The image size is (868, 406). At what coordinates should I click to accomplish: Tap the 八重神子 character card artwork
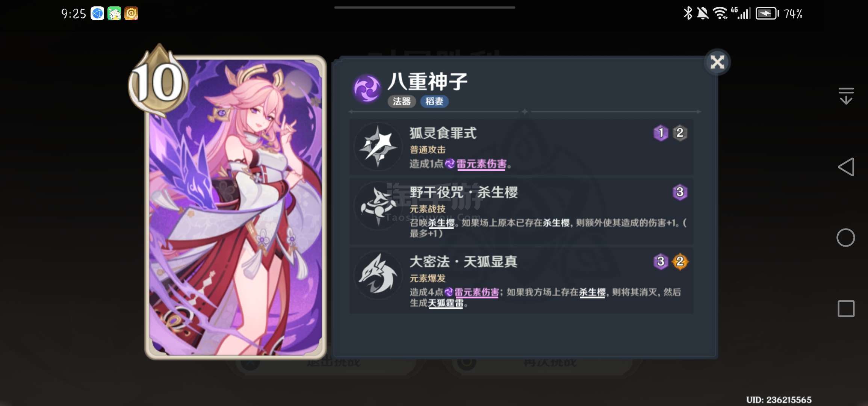click(236, 207)
